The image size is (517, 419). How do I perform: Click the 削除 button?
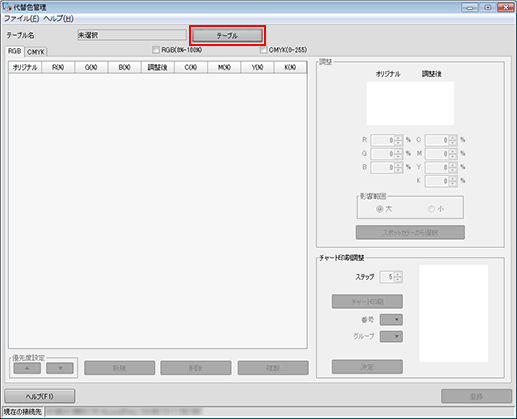[x=196, y=368]
